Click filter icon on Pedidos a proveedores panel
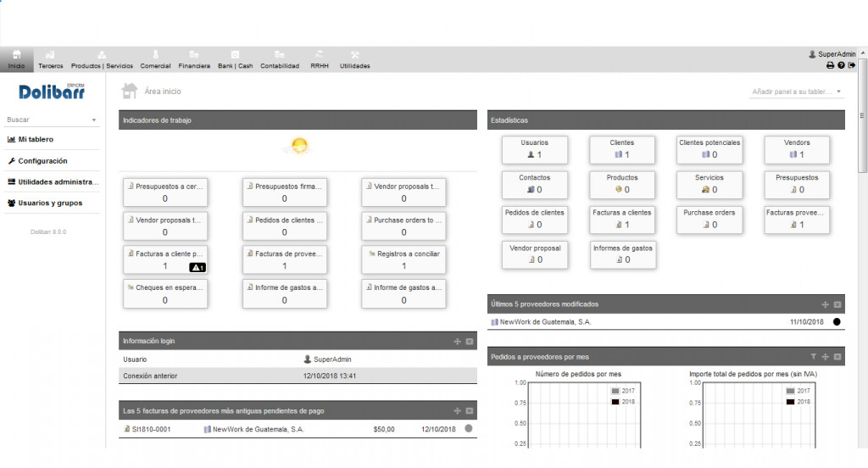This screenshot has height=468, width=868. pyautogui.click(x=813, y=357)
